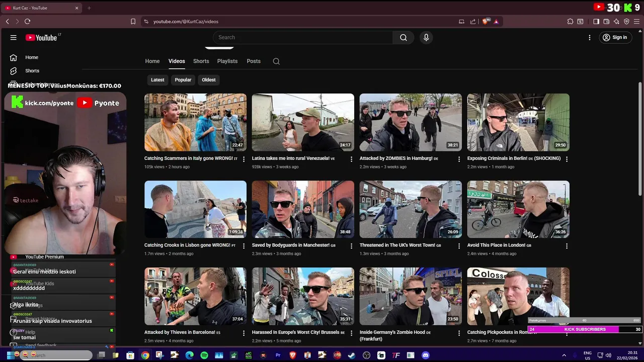Viewport: 644px width, 362px height.
Task: Click title Exposing Criminals in Berlin
Action: click(514, 158)
